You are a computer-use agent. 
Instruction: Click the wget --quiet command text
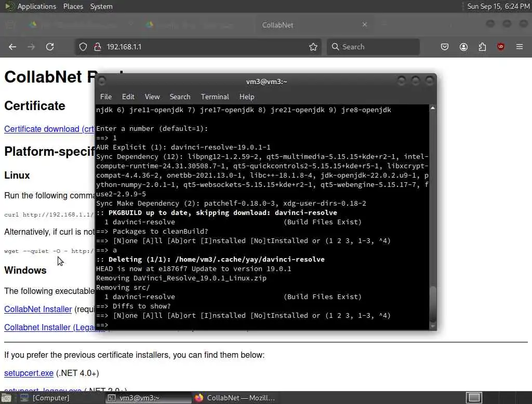point(48,251)
